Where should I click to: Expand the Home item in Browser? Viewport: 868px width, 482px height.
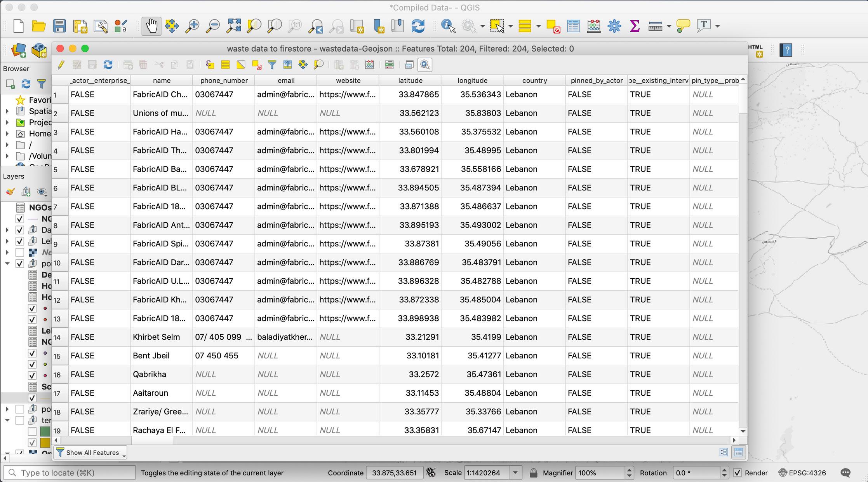pos(7,134)
